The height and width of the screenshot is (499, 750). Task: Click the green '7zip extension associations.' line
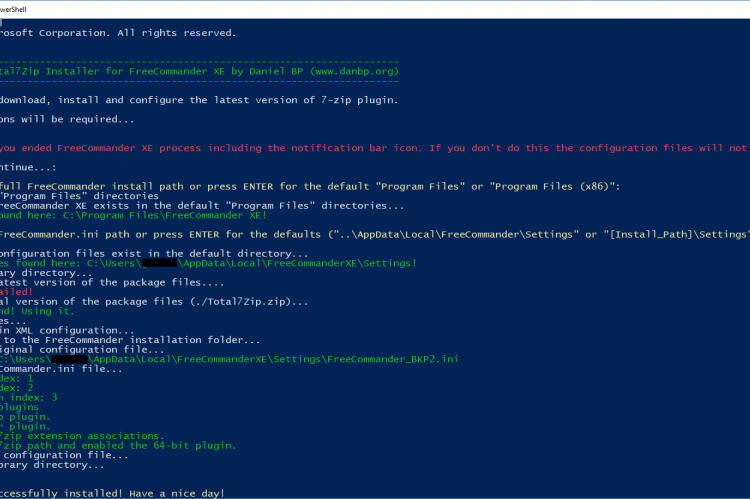[x=82, y=436]
